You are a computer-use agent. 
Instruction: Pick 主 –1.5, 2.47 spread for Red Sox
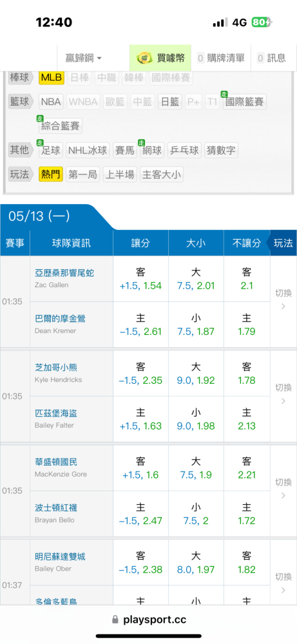(x=140, y=513)
